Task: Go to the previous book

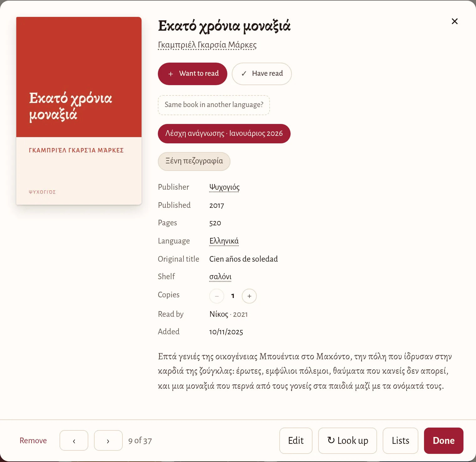Action: [x=74, y=440]
